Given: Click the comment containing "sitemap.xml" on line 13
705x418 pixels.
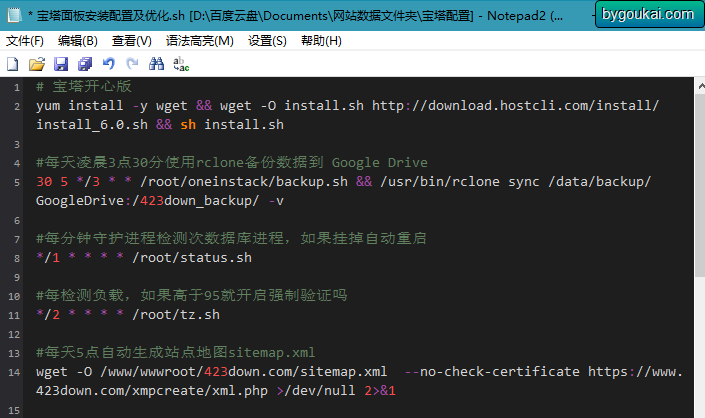Looking at the screenshot, I should pos(175,352).
